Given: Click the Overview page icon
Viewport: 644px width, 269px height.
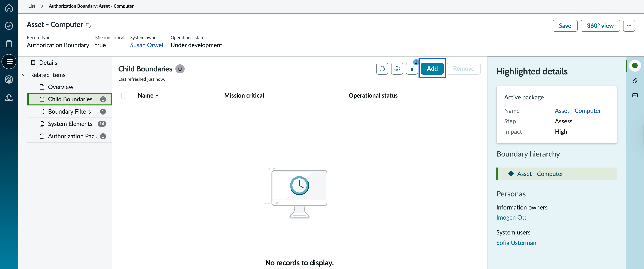Looking at the screenshot, I should point(42,87).
